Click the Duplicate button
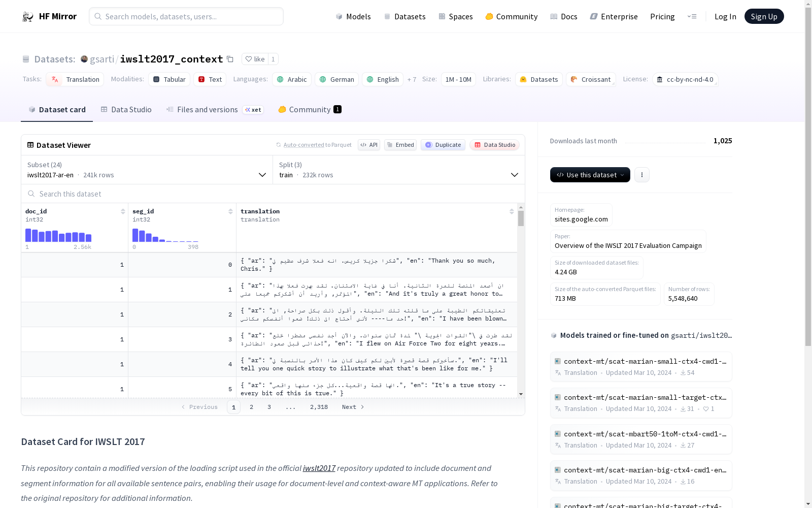Screen dimensions: 812x508 pos(443,145)
